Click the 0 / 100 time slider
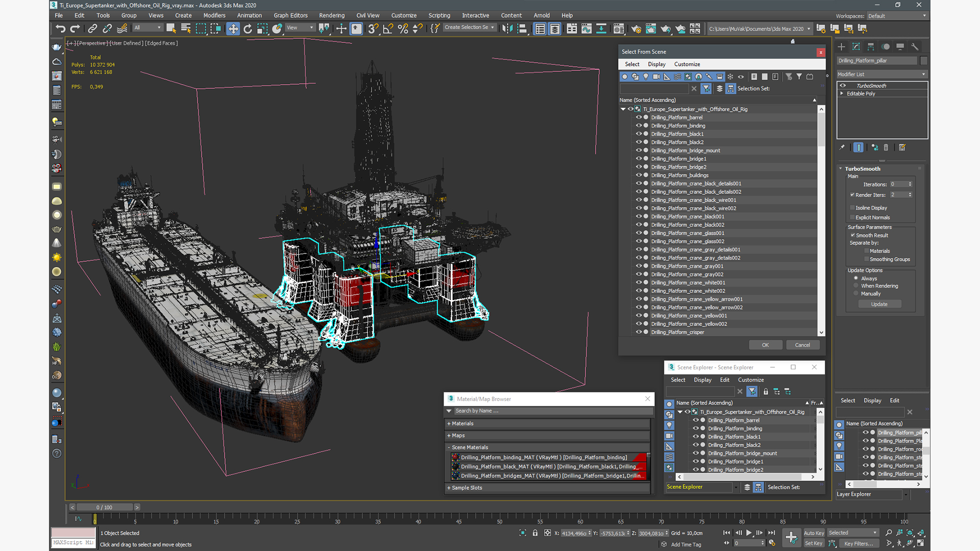Viewport: 980px width, 551px height. pyautogui.click(x=104, y=507)
